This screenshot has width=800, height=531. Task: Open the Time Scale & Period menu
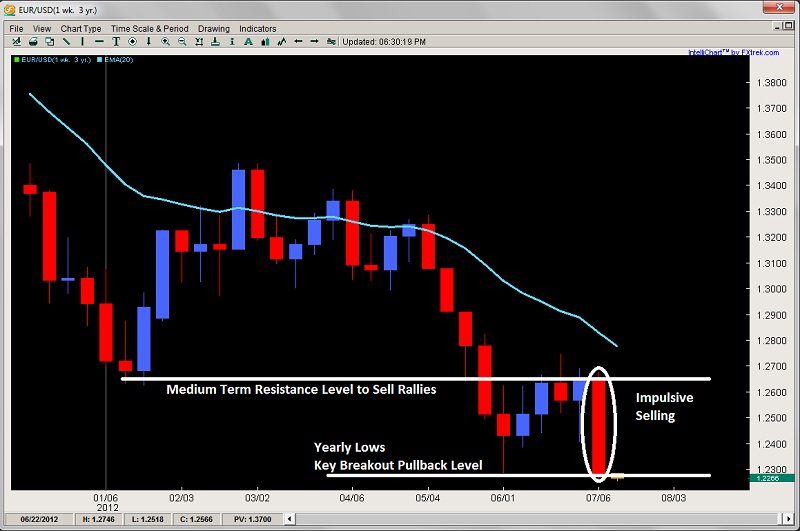click(149, 29)
